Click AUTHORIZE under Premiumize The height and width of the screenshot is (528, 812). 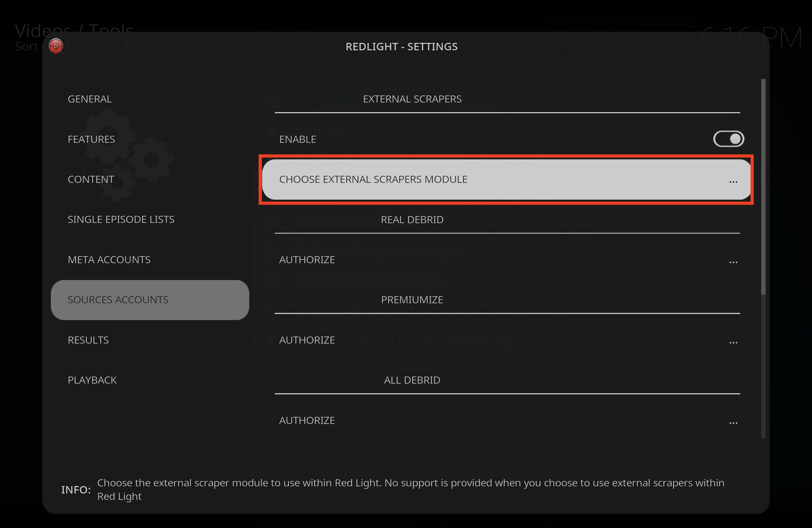[x=506, y=340]
